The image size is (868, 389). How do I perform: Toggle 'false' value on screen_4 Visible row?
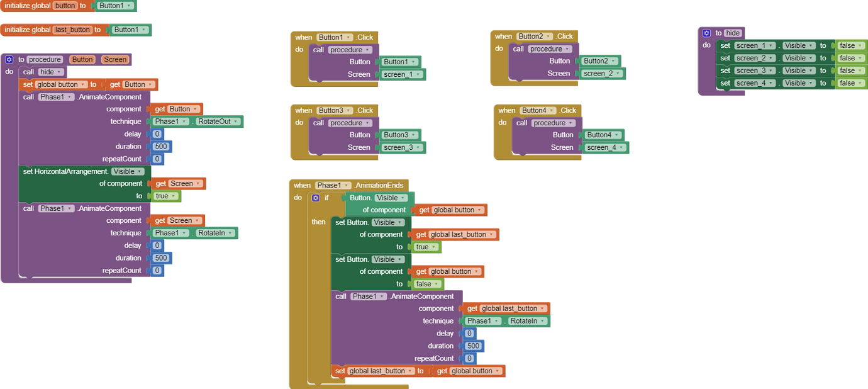coord(851,83)
